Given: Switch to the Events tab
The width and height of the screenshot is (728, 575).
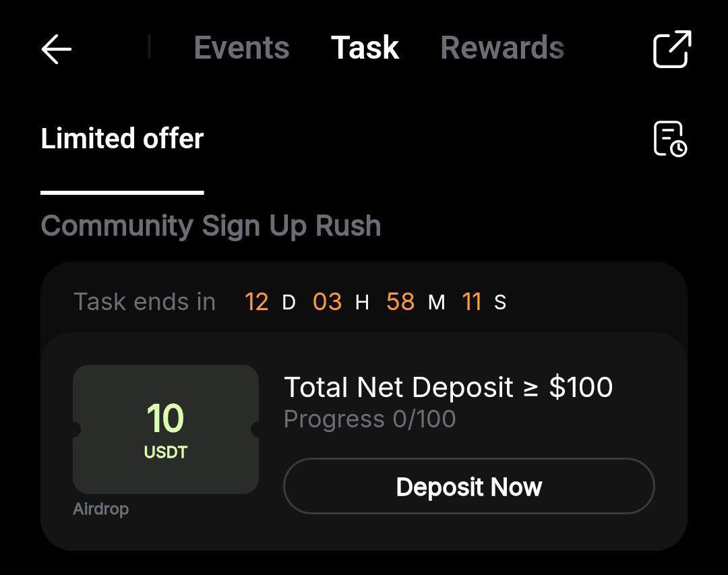Looking at the screenshot, I should coord(241,49).
